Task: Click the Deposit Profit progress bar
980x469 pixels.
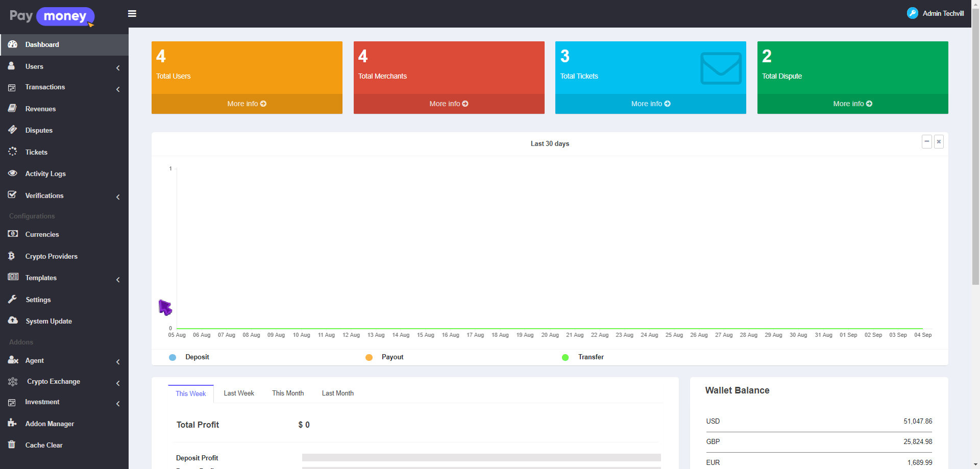Action: pos(481,458)
